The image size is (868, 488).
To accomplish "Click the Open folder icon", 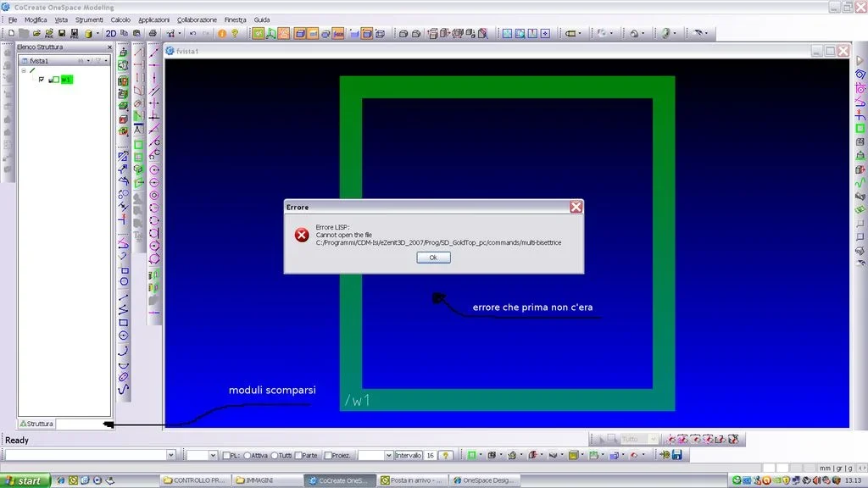I will point(36,34).
